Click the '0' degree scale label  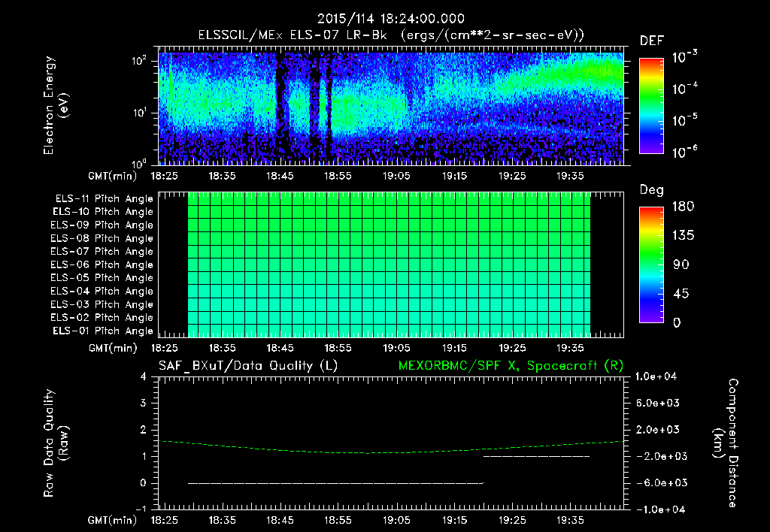[678, 322]
